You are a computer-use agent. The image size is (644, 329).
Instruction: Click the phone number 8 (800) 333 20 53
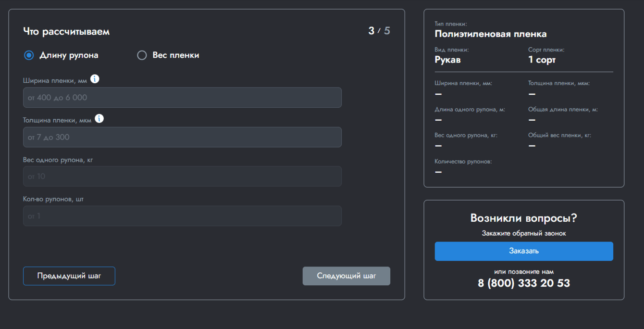[x=524, y=283]
